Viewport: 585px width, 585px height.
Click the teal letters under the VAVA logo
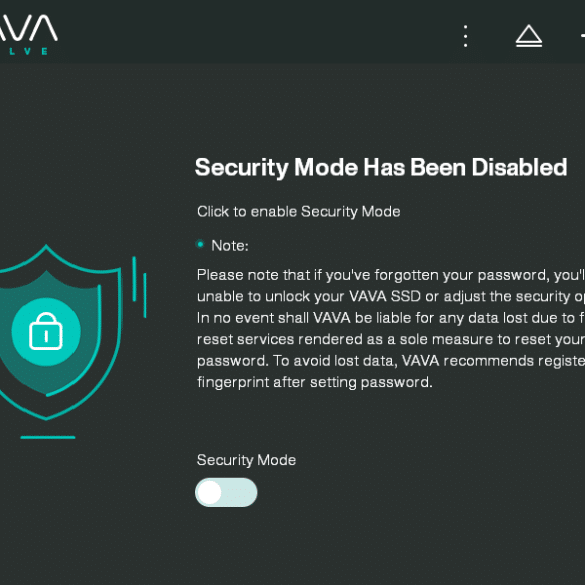(28, 51)
